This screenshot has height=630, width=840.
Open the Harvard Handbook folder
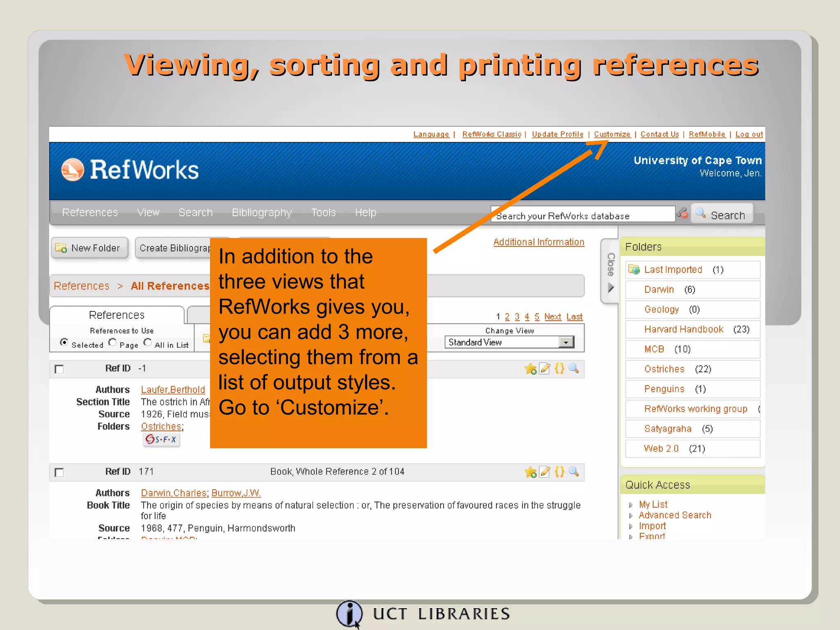coord(684,329)
